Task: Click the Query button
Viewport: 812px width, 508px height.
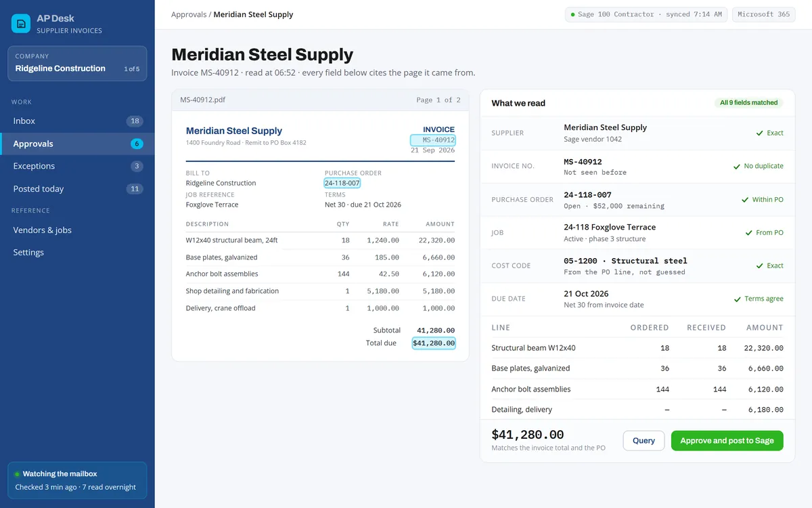Action: (644, 441)
